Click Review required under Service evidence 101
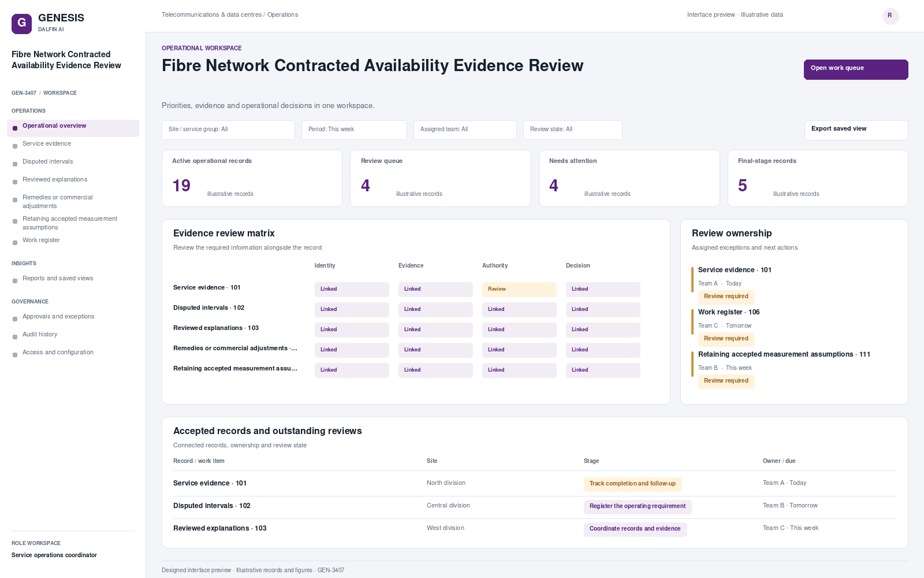The width and height of the screenshot is (924, 578). (726, 297)
